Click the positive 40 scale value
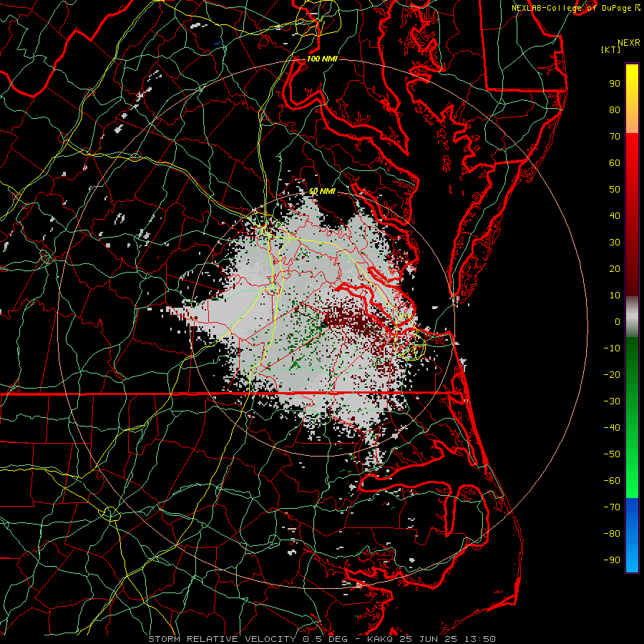Viewport: 644px width, 644px height. [x=615, y=216]
